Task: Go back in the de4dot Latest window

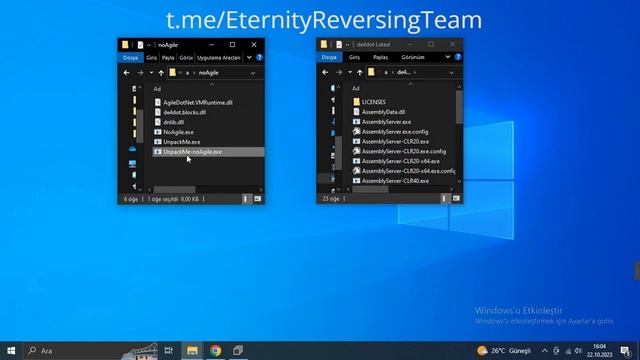Action: [x=325, y=72]
